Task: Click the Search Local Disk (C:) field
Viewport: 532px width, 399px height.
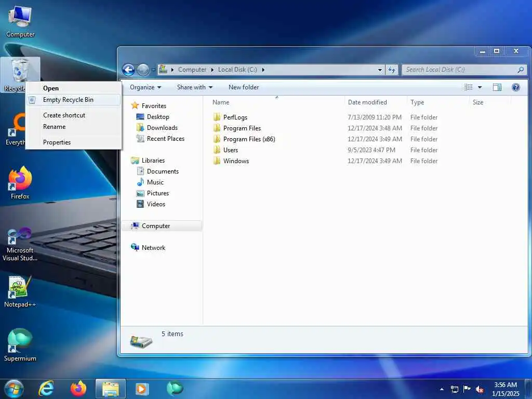Action: click(x=460, y=70)
